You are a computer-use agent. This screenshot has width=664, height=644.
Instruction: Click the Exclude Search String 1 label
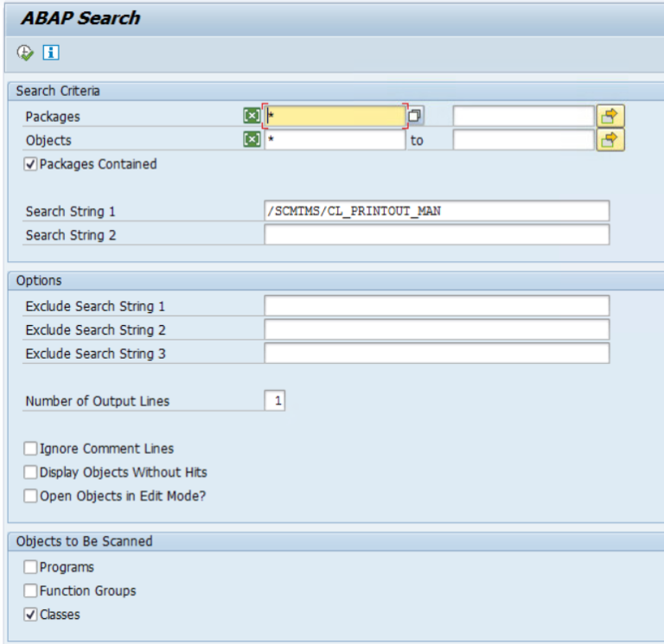[95, 306]
